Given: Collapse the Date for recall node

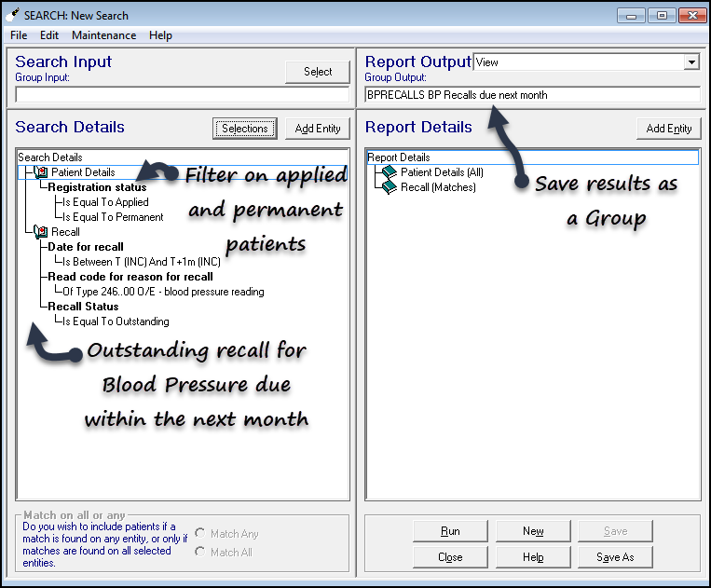Looking at the screenshot, I should point(86,247).
